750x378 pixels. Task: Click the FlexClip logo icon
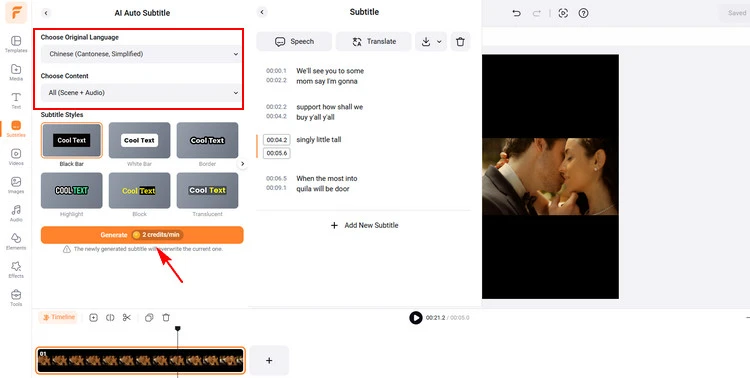16,12
